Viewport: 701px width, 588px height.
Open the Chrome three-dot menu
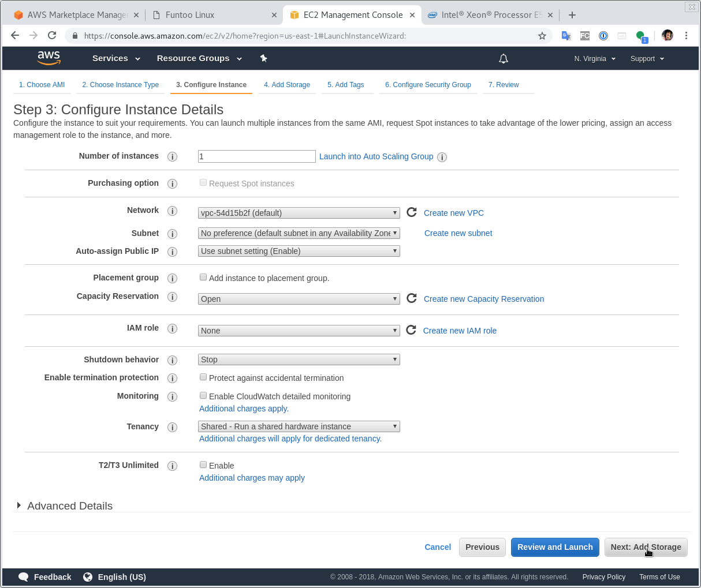(686, 35)
